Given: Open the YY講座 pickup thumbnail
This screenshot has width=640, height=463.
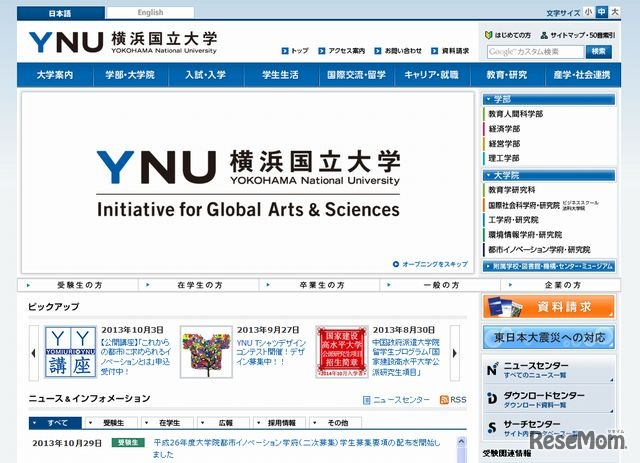Looking at the screenshot, I should click(x=71, y=352).
